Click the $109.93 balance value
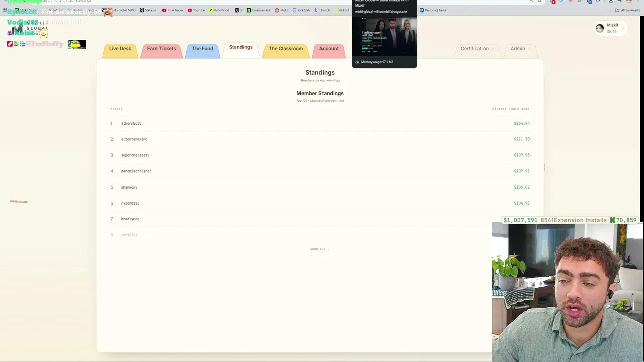This screenshot has width=644, height=362. pos(522,155)
